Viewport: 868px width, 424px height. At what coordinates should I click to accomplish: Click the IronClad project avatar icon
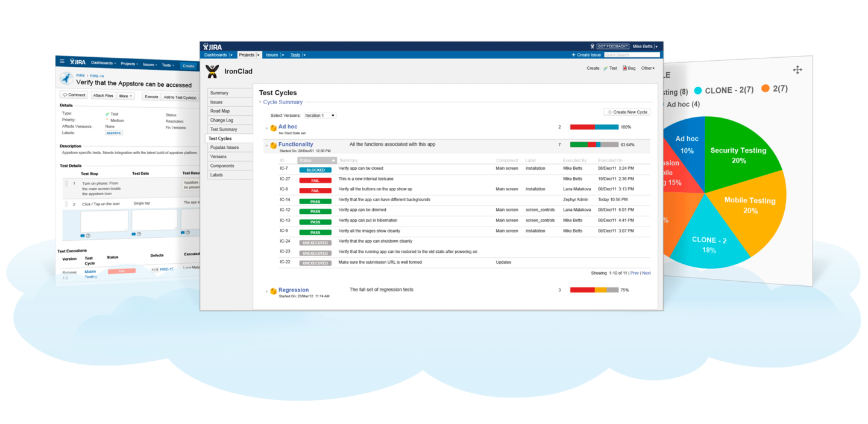point(212,71)
